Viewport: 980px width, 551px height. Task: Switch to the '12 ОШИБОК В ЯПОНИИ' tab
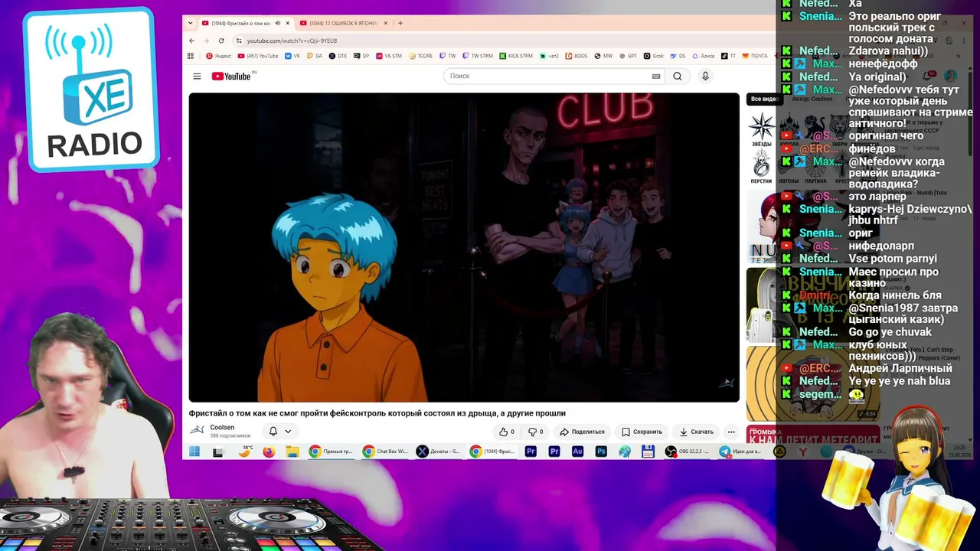pos(344,23)
